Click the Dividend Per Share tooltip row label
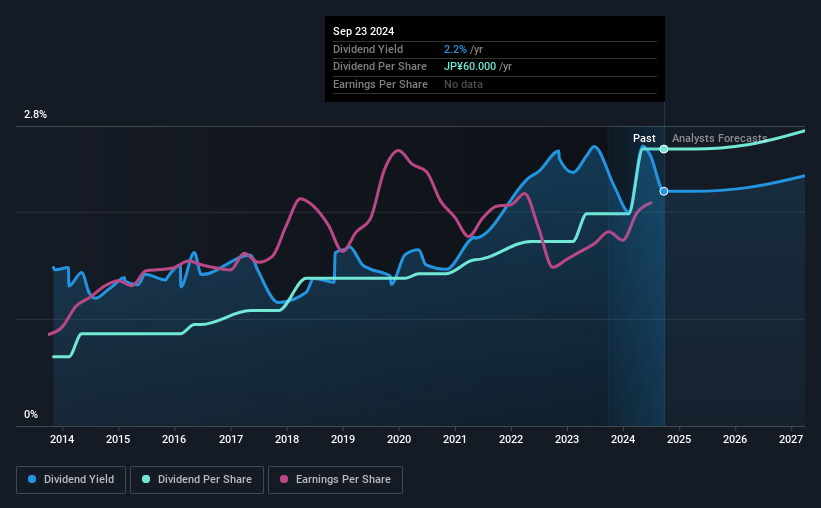Screen dimensions: 821x508 tap(380, 67)
